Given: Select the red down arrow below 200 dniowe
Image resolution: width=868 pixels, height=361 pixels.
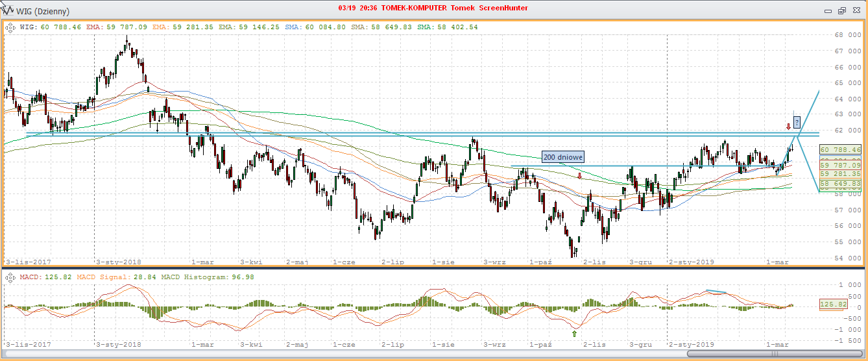Looking at the screenshot, I should pyautogui.click(x=579, y=175).
